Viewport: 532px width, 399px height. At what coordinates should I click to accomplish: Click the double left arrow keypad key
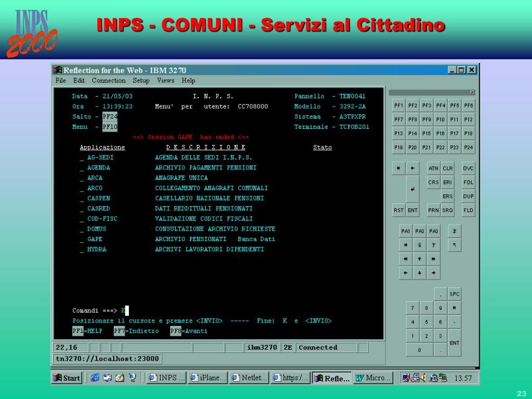point(405,259)
